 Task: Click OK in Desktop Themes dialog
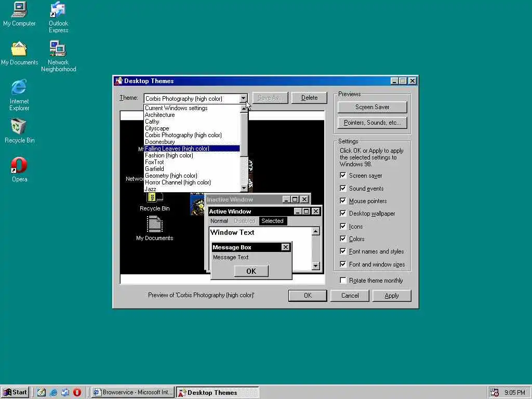(x=308, y=296)
